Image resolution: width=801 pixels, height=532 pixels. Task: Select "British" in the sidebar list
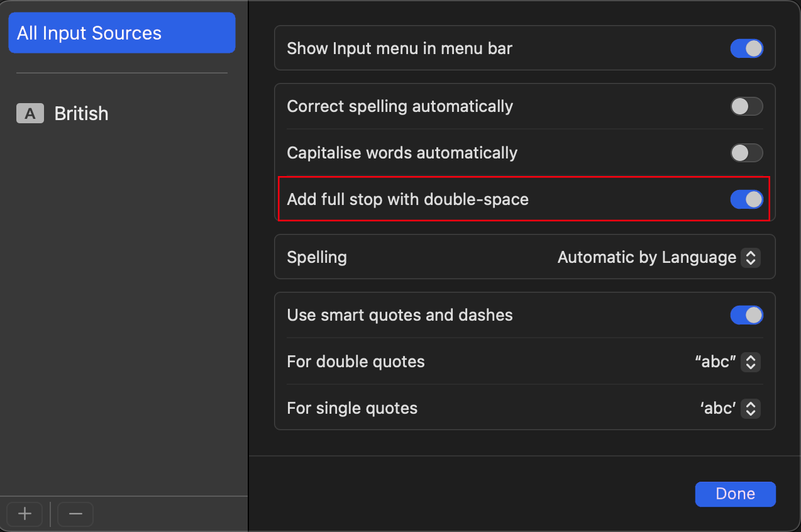pos(81,113)
